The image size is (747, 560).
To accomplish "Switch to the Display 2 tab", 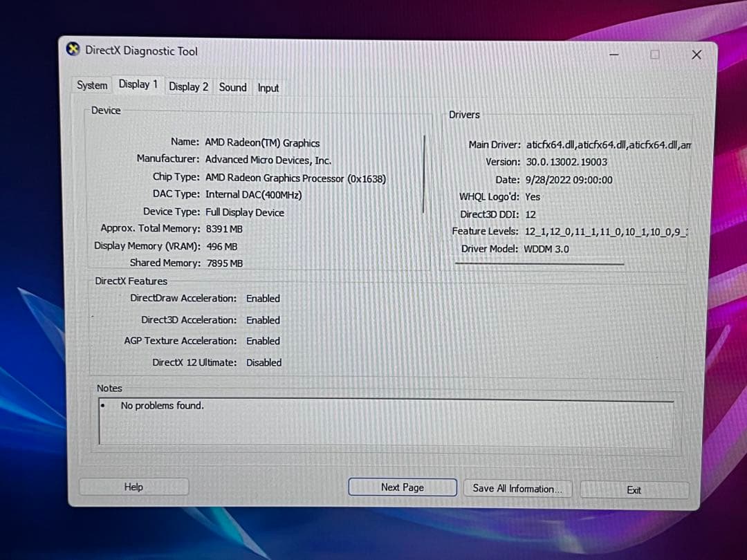I will pyautogui.click(x=189, y=86).
